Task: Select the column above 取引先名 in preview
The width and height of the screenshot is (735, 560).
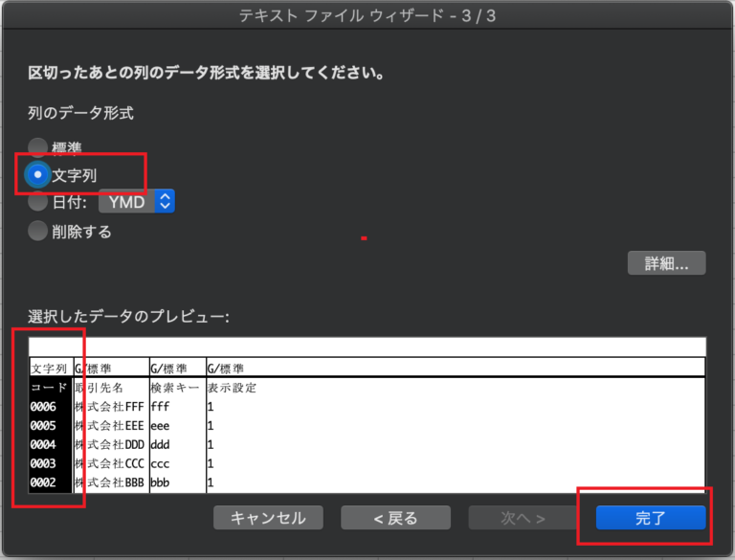Action: pos(112,369)
